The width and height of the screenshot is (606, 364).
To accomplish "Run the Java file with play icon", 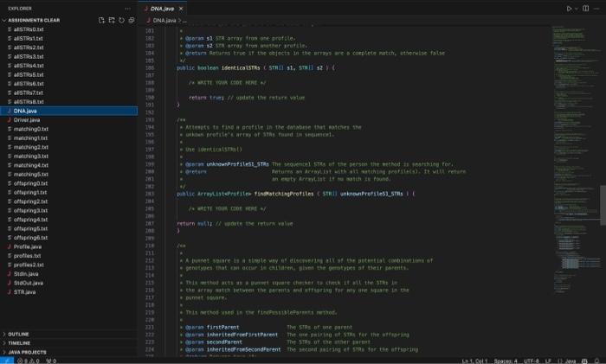I will [569, 9].
